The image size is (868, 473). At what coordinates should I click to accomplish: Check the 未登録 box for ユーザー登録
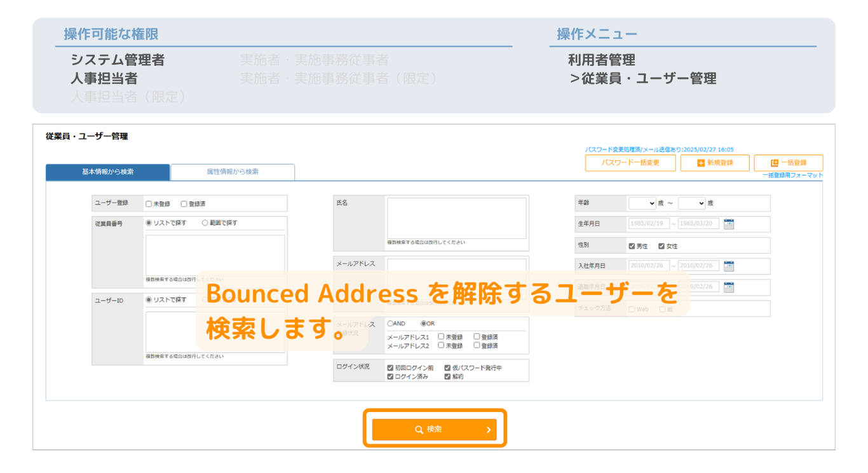pos(149,204)
